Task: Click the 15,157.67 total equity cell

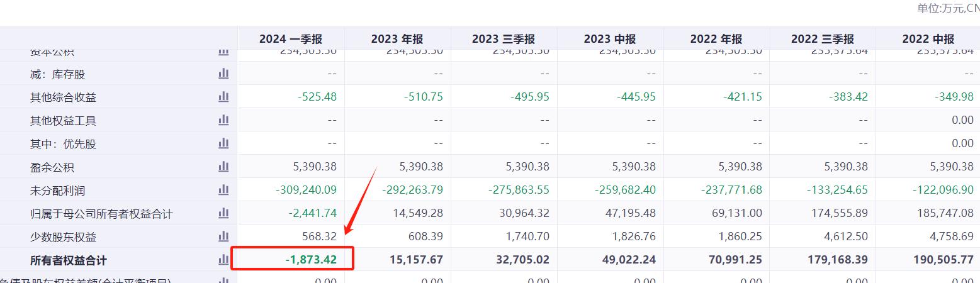Action: [416, 260]
